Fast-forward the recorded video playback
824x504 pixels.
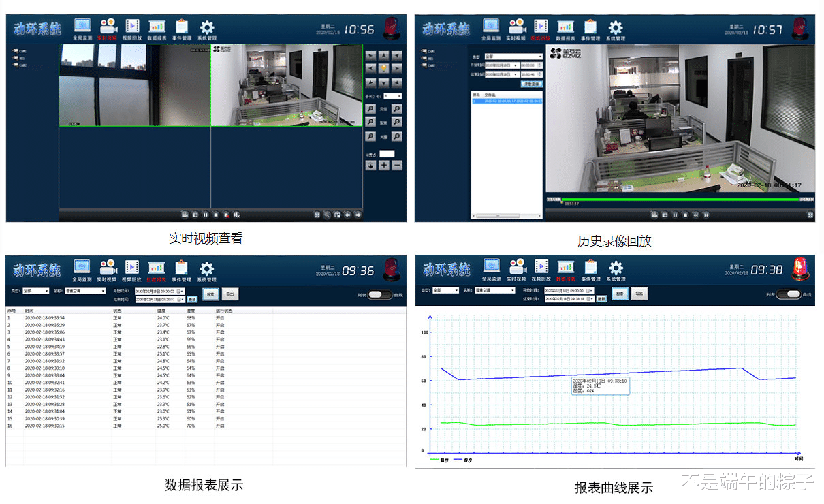coord(706,215)
